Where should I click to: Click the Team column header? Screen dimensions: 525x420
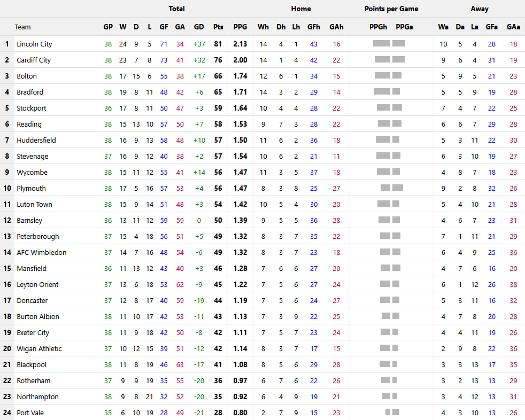[x=22, y=27]
